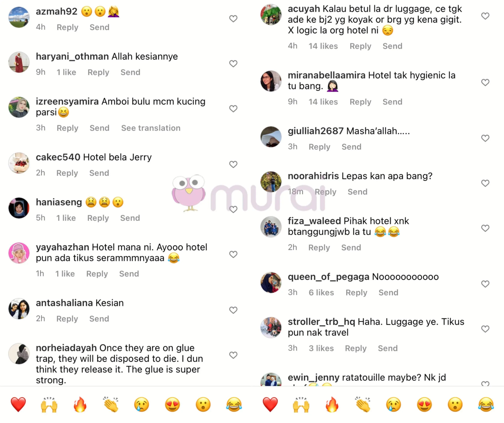Viewport: 504px width, 423px height.
Task: Like acuyah's comment about luggage
Action: (x=485, y=16)
